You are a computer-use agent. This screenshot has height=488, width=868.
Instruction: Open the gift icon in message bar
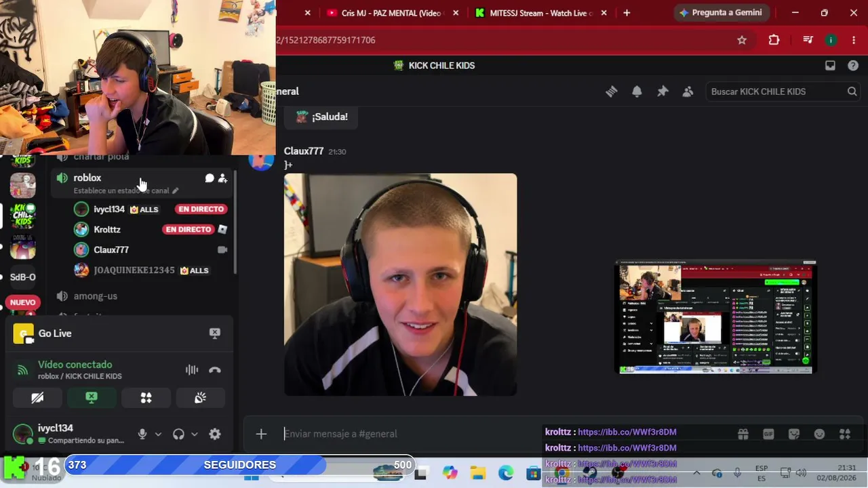point(743,434)
